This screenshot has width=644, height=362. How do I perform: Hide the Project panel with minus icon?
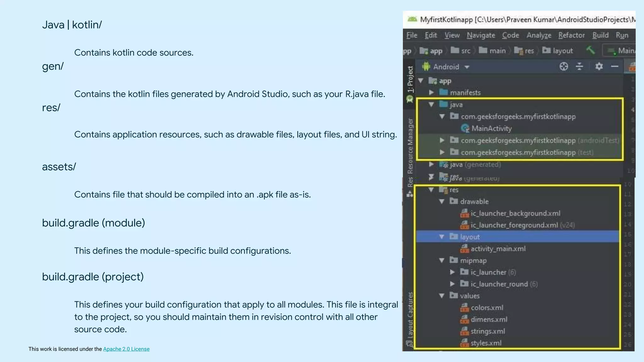click(615, 67)
